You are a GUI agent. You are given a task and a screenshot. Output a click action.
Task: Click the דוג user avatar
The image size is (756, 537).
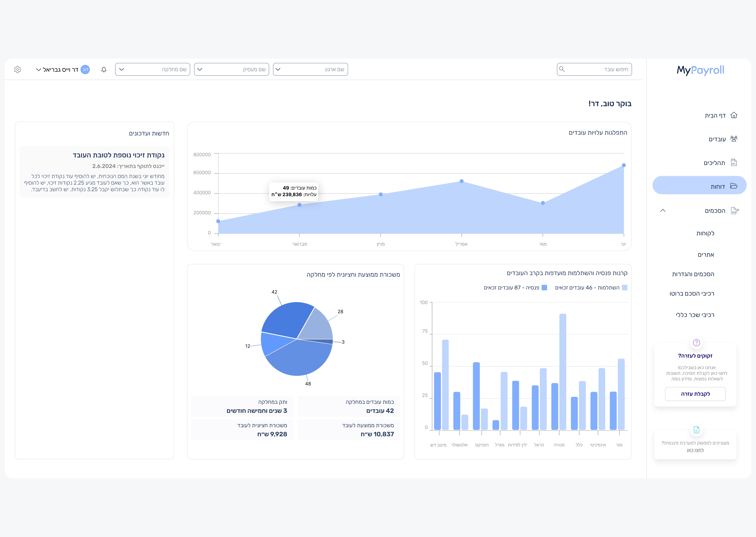pos(85,69)
